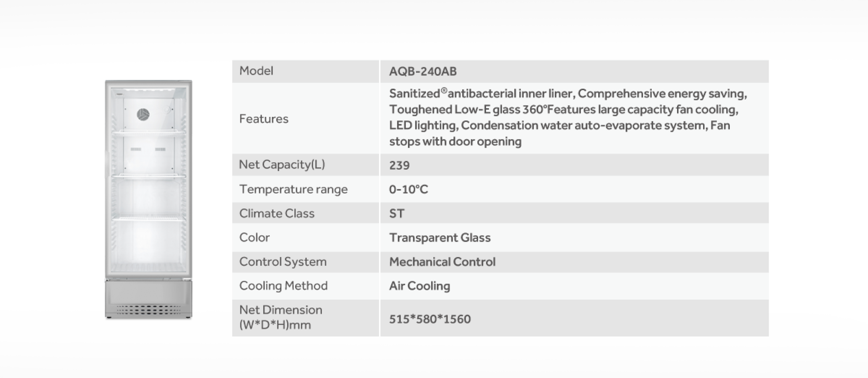Click the Air Cooling value

coord(419,286)
